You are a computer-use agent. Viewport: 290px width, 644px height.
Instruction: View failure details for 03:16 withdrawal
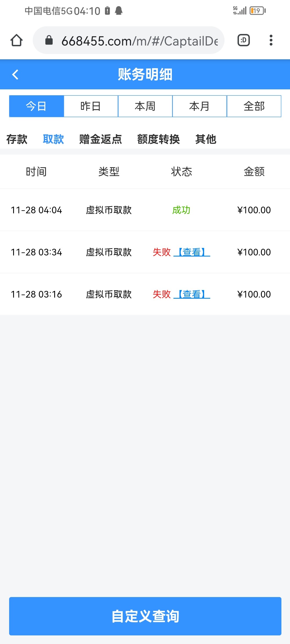point(192,294)
